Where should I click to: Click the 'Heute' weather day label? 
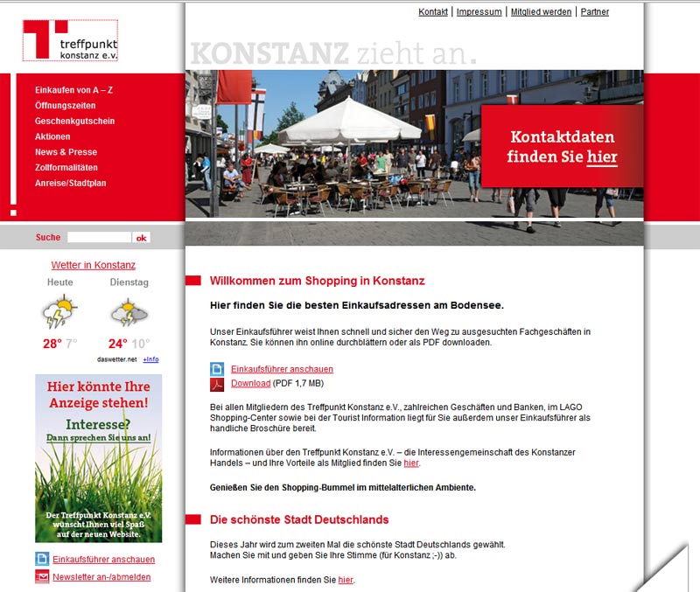pos(60,282)
